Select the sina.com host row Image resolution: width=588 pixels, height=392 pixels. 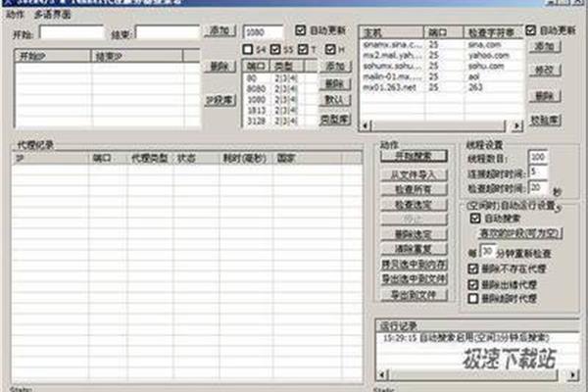(x=441, y=45)
